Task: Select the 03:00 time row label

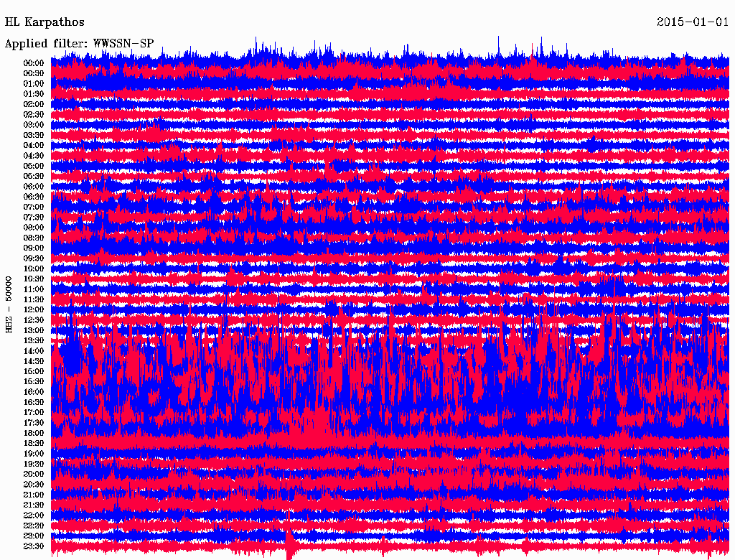Action: (x=34, y=125)
